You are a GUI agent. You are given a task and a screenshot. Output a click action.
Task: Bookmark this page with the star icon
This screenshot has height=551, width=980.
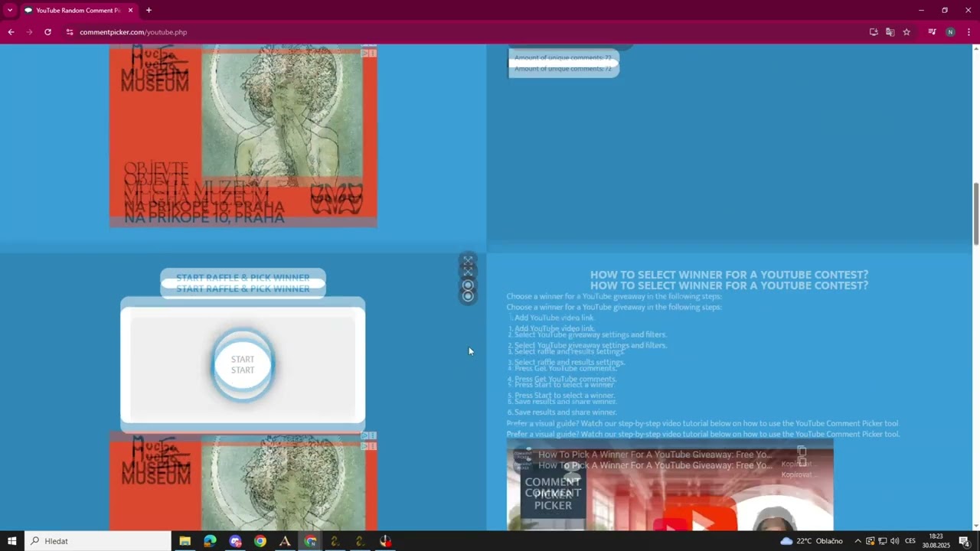point(906,32)
